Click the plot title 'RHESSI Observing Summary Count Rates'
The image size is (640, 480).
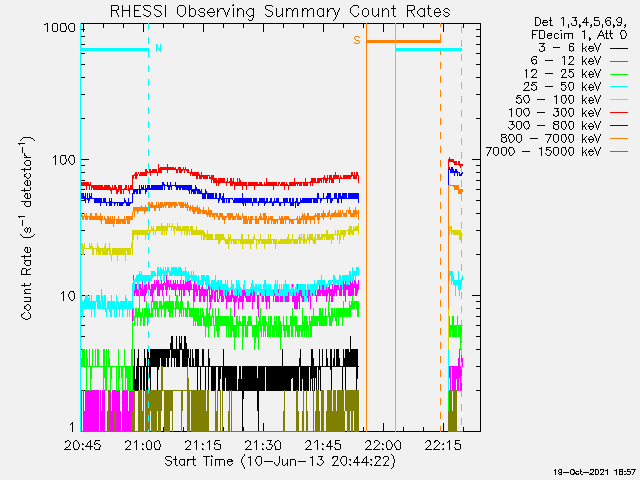pos(280,11)
